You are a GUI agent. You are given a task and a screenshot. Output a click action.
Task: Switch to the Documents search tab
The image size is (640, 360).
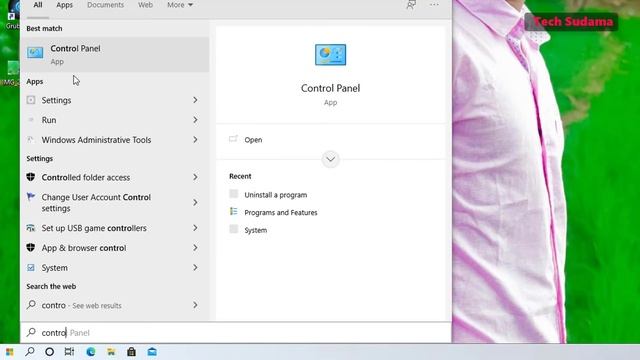pos(105,5)
